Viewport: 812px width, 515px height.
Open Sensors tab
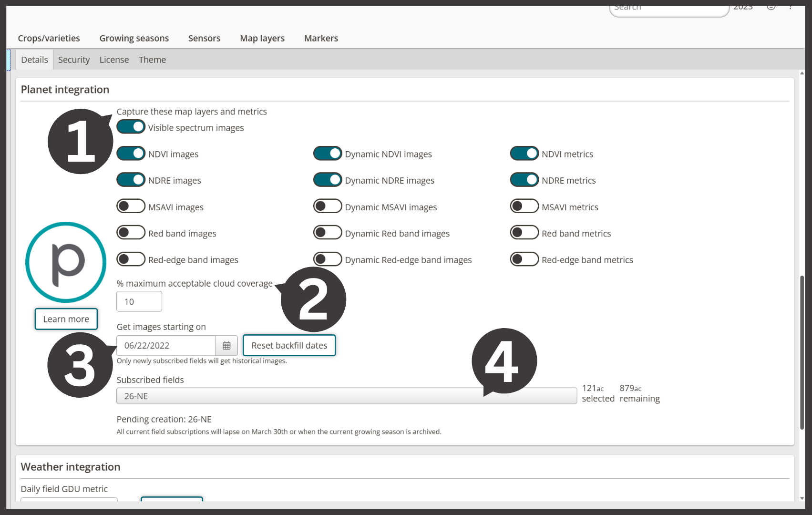(204, 38)
